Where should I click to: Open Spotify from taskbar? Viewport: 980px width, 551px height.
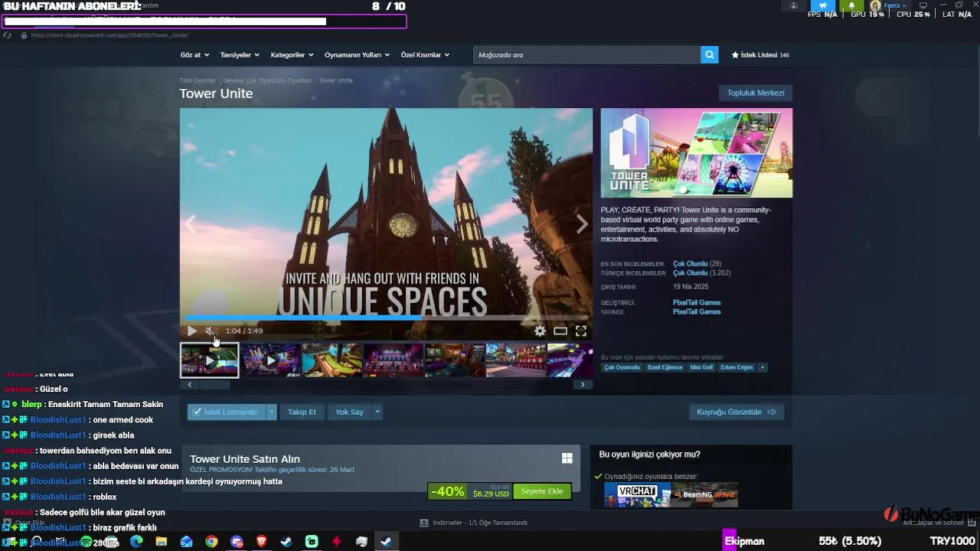(87, 542)
